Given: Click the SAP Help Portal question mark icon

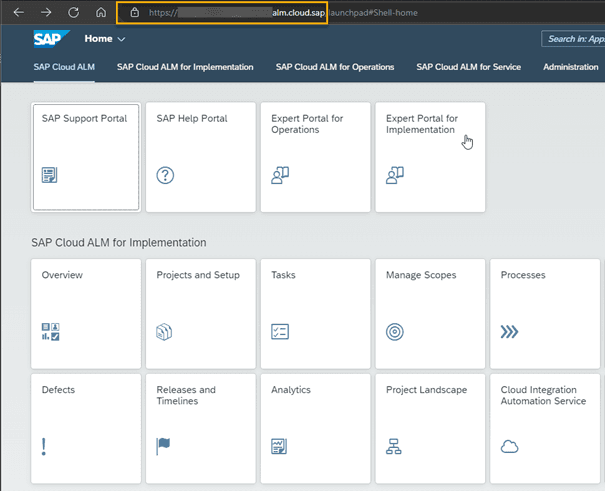Looking at the screenshot, I should 165,175.
